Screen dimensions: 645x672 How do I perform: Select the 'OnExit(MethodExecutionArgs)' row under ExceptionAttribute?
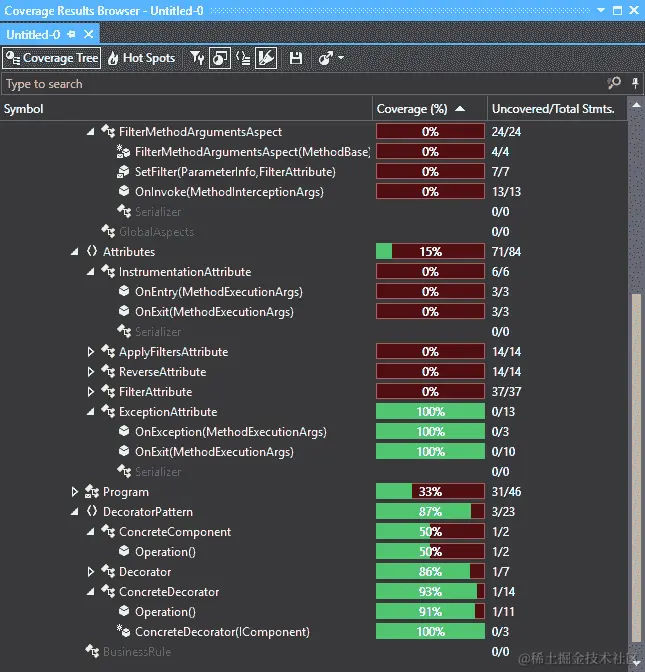[x=214, y=452]
